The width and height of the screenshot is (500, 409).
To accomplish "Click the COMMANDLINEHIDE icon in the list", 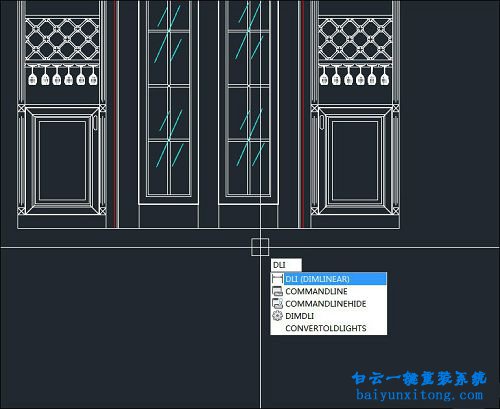I will point(277,303).
